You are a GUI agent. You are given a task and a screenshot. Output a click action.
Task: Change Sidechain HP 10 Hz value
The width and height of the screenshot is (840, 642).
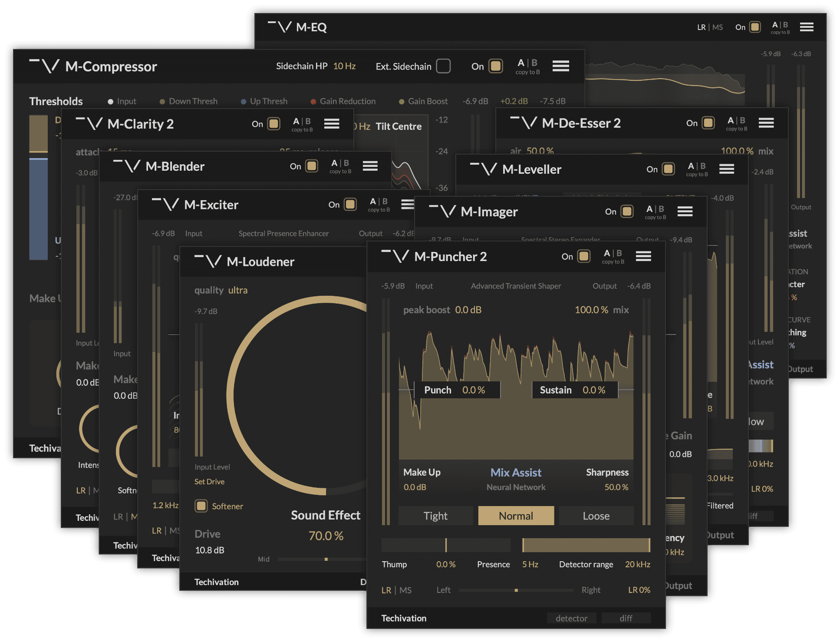[x=344, y=66]
